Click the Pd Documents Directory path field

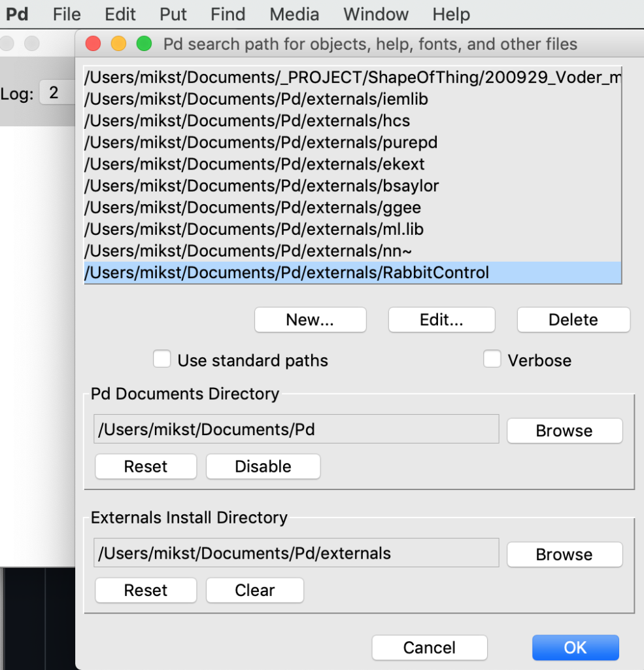[296, 429]
